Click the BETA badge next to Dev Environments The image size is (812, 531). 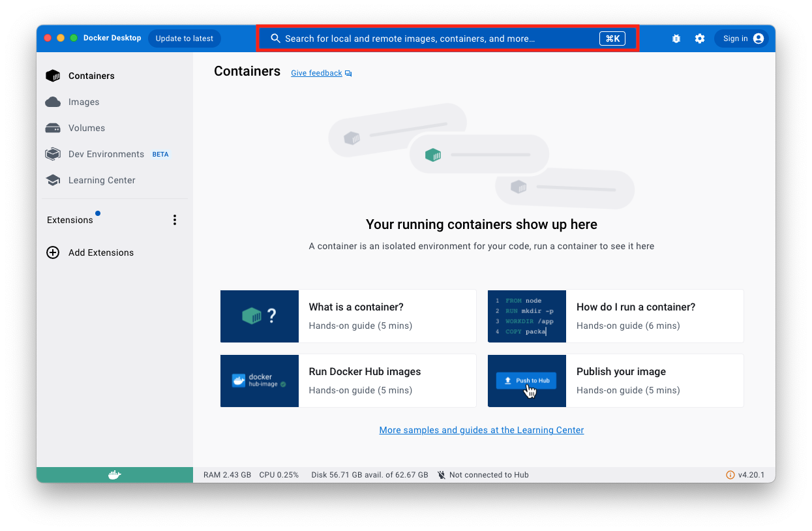pos(160,155)
